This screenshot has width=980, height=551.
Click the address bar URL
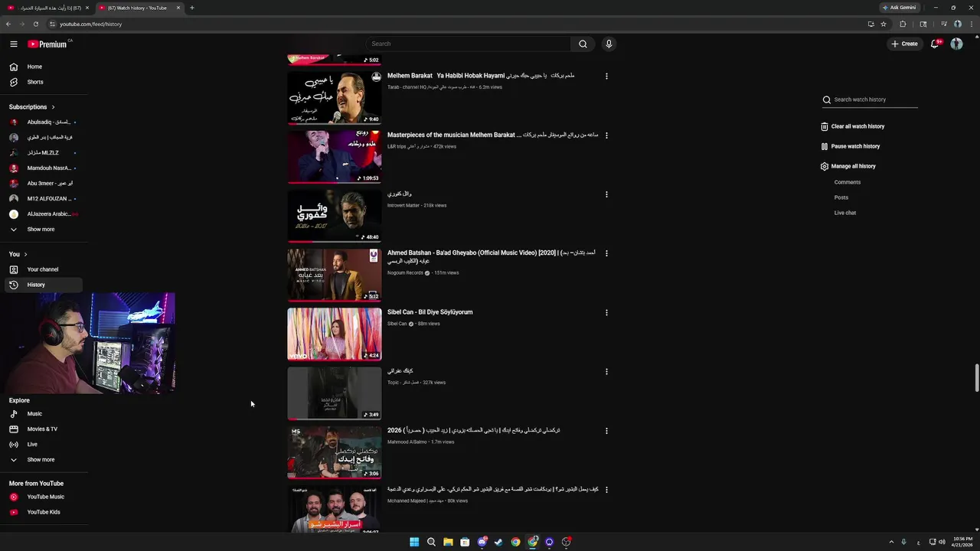tap(91, 24)
